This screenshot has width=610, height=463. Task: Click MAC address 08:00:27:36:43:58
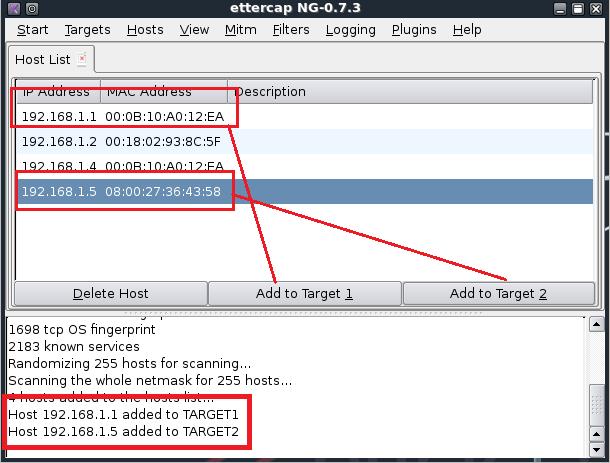(163, 191)
